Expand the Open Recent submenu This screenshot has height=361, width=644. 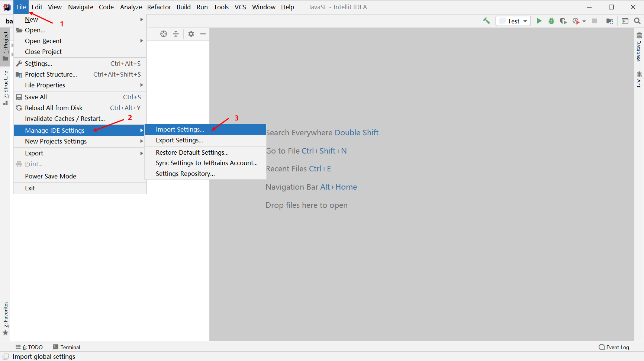coord(80,41)
